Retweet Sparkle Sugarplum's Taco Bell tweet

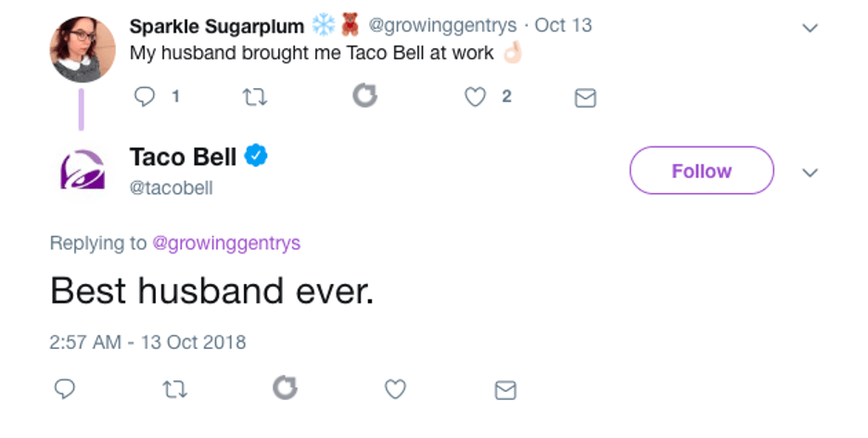[x=254, y=97]
